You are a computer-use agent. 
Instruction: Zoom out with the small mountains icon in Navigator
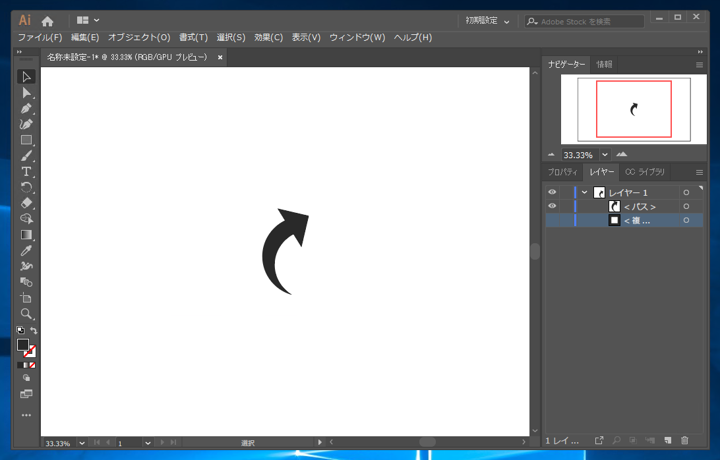551,155
